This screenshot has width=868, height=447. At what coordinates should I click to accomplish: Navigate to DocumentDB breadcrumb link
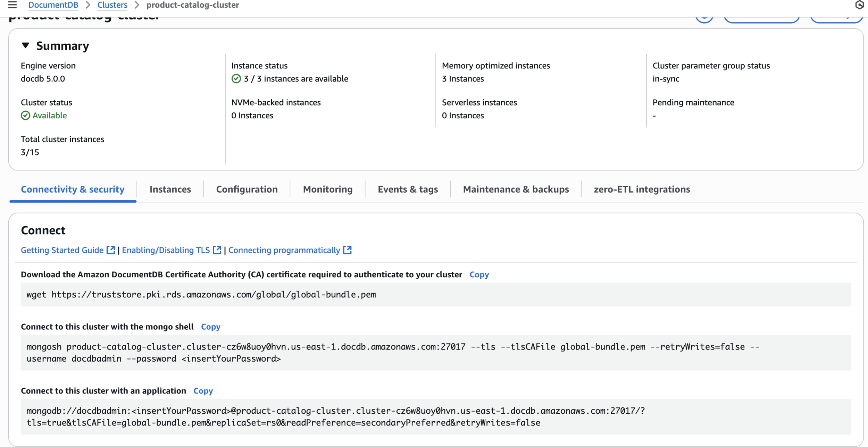tap(53, 5)
